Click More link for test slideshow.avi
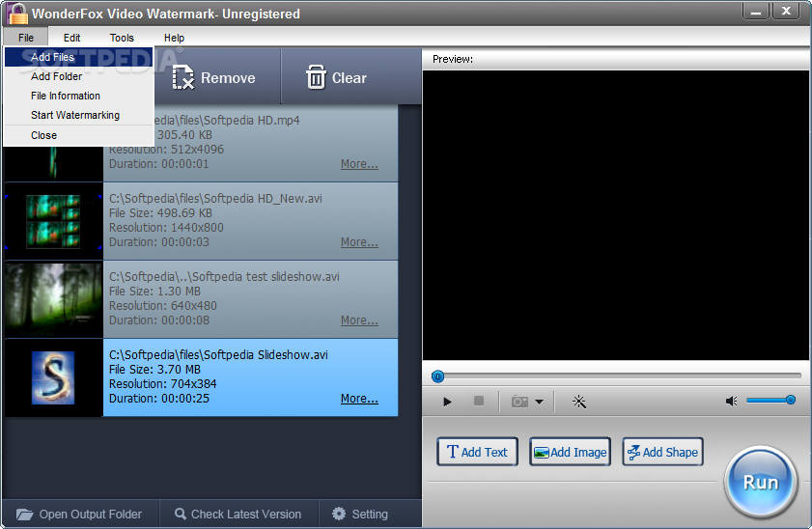Viewport: 812px width, 529px height. [359, 320]
